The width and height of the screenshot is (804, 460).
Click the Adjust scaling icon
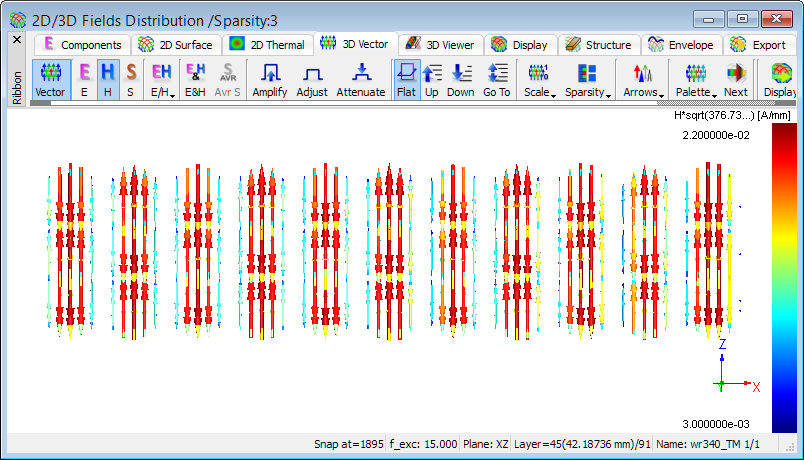click(x=312, y=80)
